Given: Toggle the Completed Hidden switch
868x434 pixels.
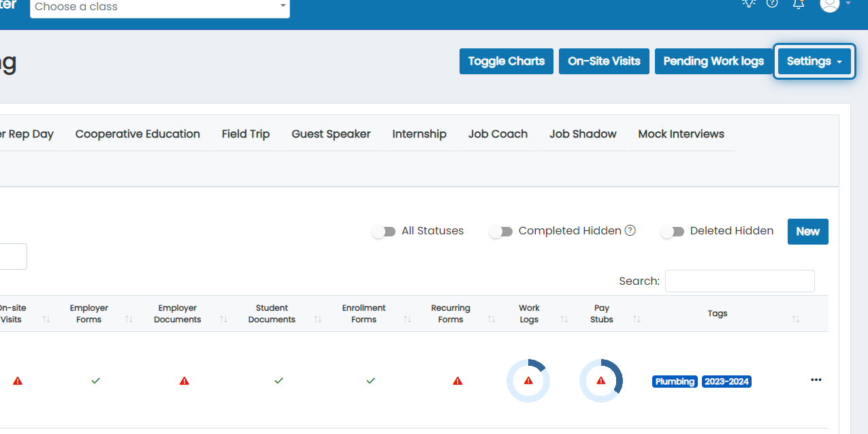Looking at the screenshot, I should tap(501, 232).
